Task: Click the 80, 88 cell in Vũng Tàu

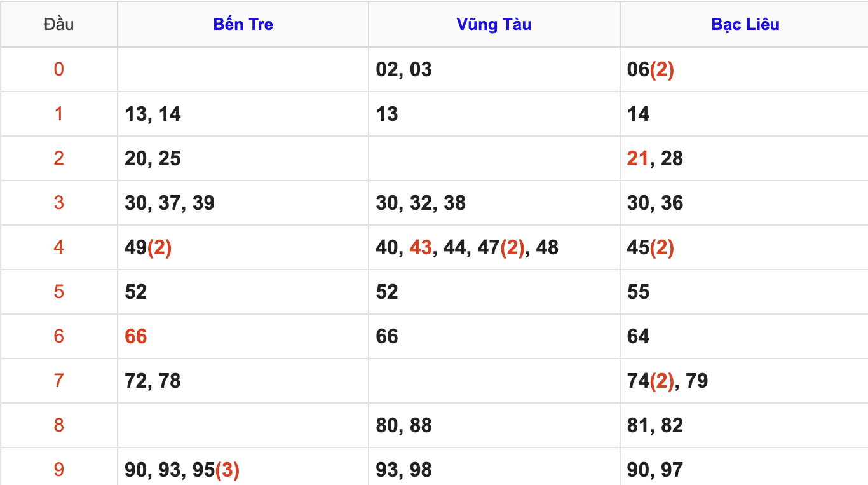Action: (403, 425)
